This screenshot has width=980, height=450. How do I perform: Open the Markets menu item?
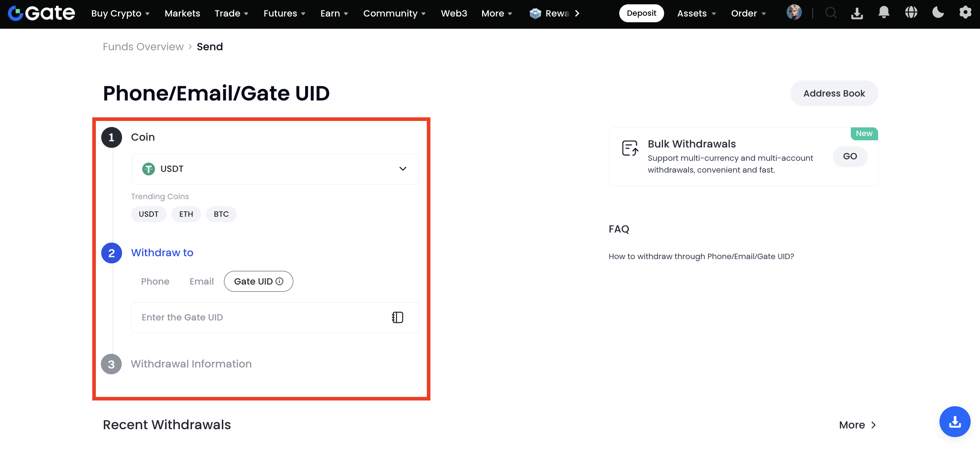click(182, 13)
